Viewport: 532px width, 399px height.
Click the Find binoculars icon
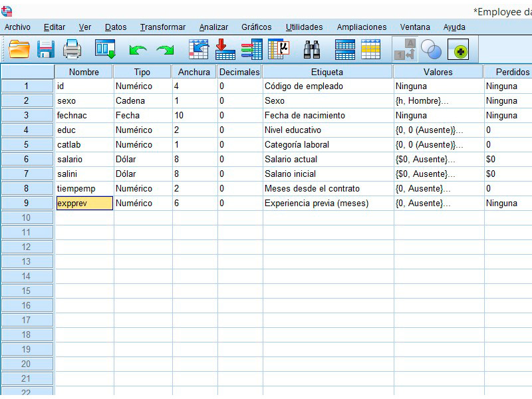[x=312, y=49]
